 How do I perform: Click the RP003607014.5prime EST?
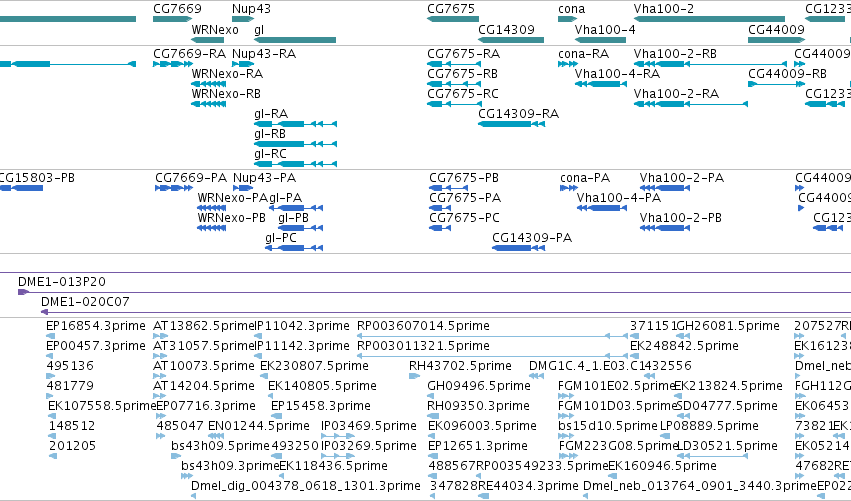tap(492, 336)
